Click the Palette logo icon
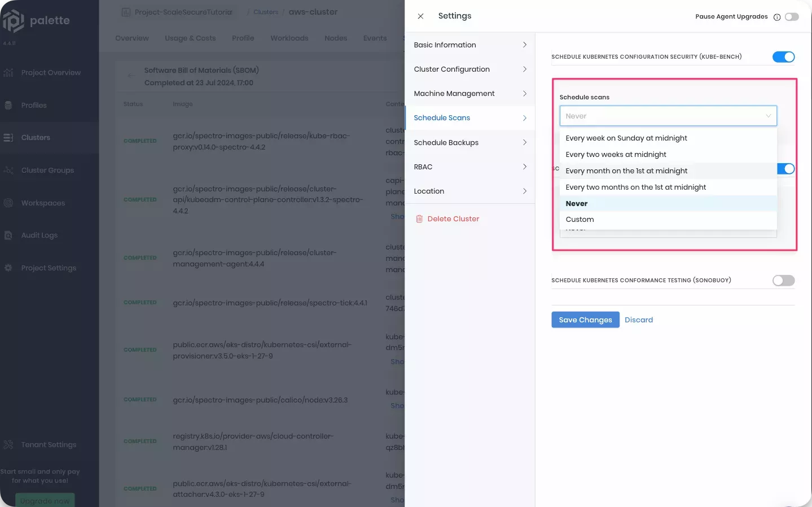This screenshot has width=812, height=507. pyautogui.click(x=14, y=21)
